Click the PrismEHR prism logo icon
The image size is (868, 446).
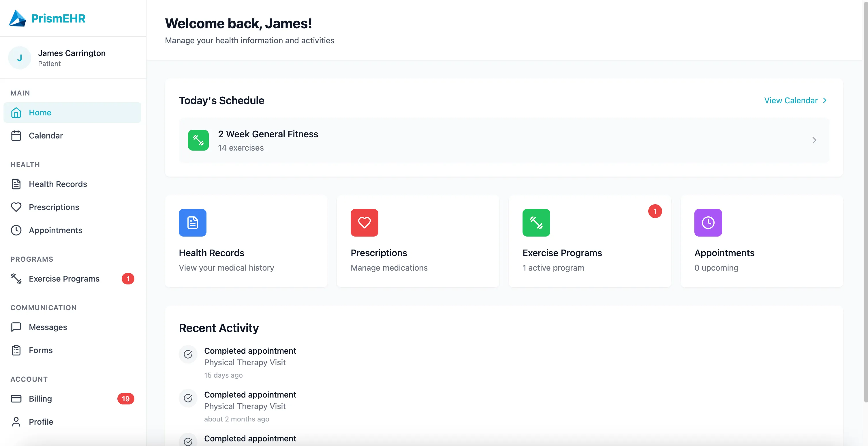coord(17,18)
